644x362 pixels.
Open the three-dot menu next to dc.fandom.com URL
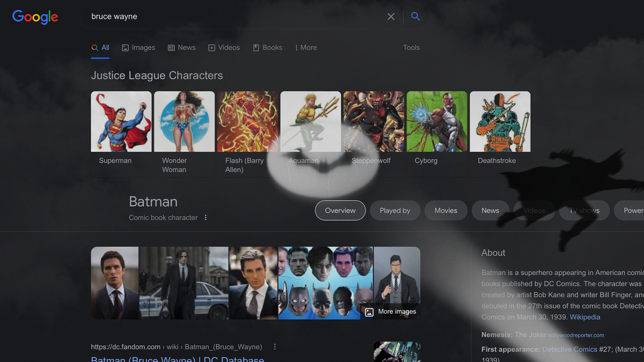coord(275,347)
